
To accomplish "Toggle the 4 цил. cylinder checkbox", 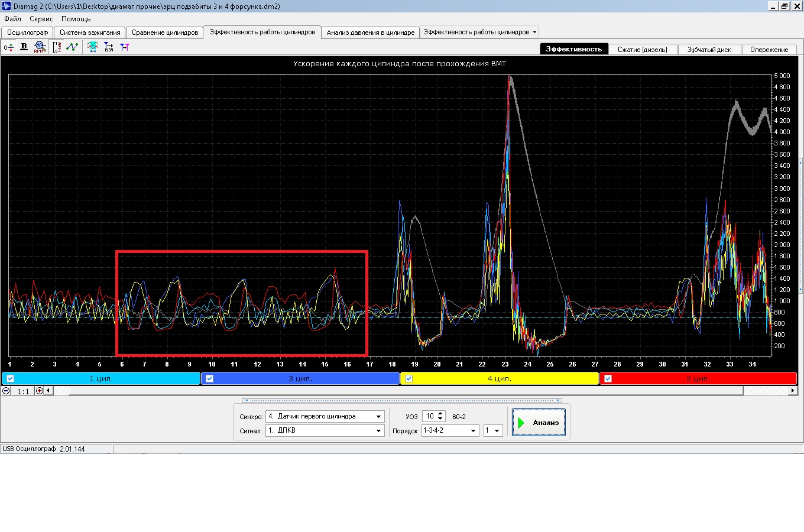I will [x=409, y=379].
